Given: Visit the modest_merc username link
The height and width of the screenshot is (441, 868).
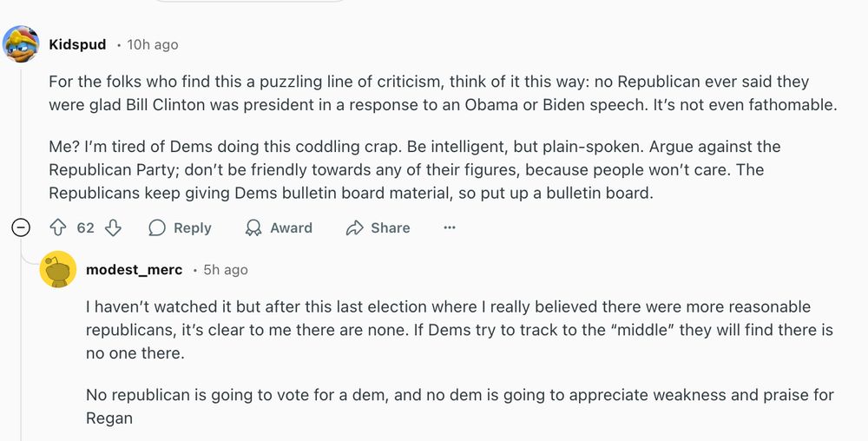Looking at the screenshot, I should click(x=134, y=270).
